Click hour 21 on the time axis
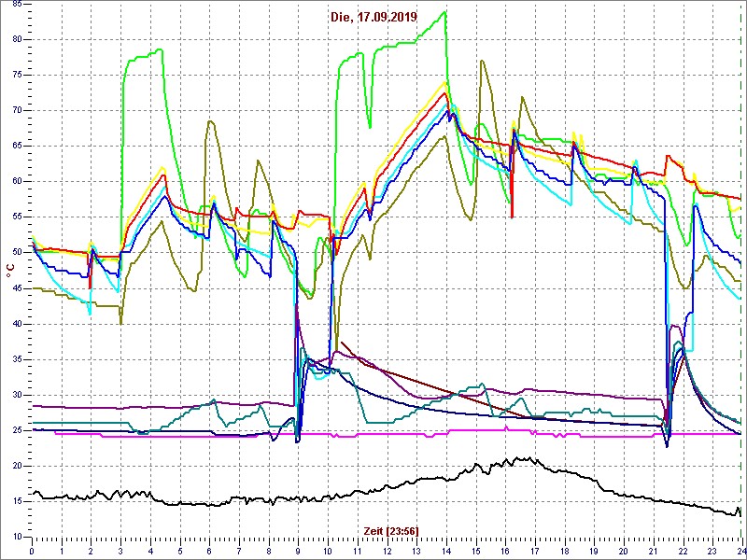747x560 pixels. pos(652,552)
